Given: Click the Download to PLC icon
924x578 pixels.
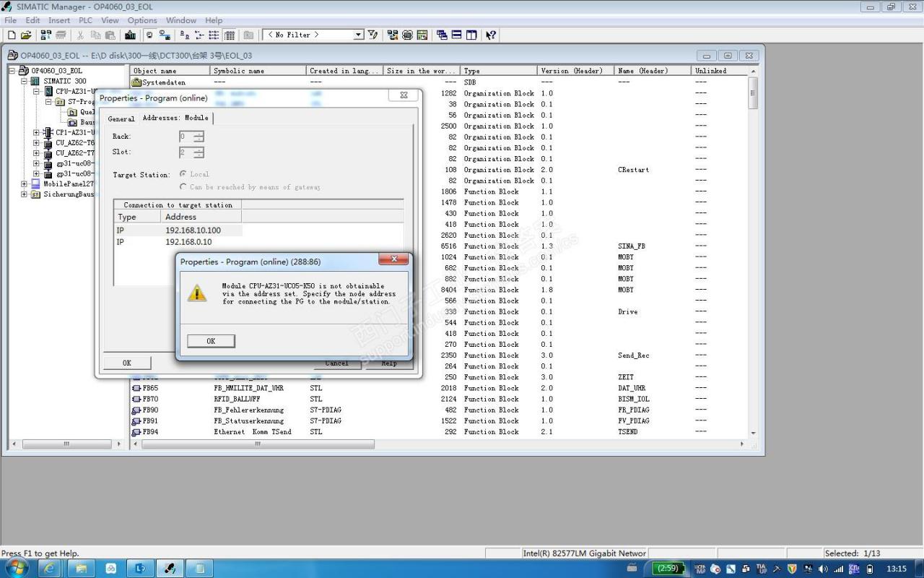Looking at the screenshot, I should pyautogui.click(x=130, y=35).
